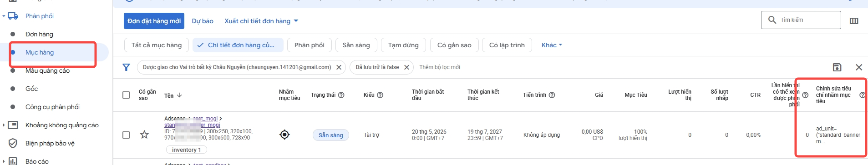The width and height of the screenshot is (868, 165).
Task: Remove the 'Đã lưu trữ là false' filter chip
Action: (x=406, y=67)
